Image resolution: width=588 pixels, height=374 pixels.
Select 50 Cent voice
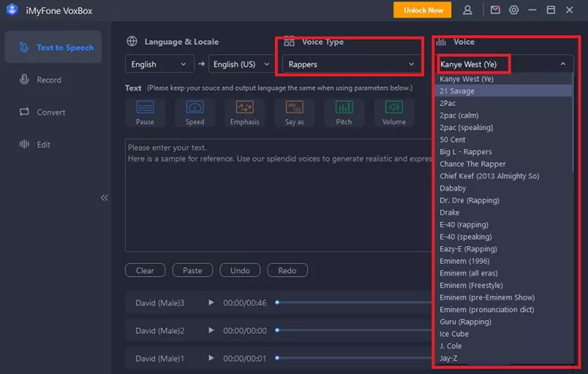[504, 139]
